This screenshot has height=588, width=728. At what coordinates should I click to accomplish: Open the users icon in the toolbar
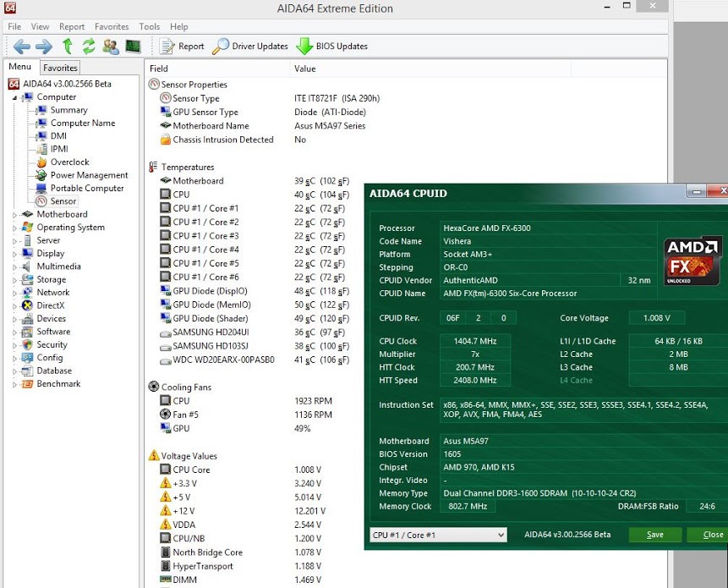pyautogui.click(x=111, y=47)
